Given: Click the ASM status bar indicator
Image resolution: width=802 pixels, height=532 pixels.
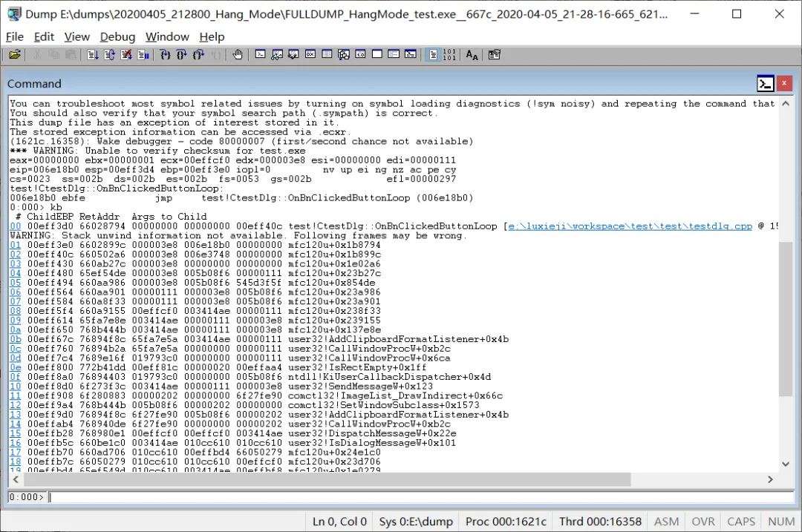Looking at the screenshot, I should point(666,522).
